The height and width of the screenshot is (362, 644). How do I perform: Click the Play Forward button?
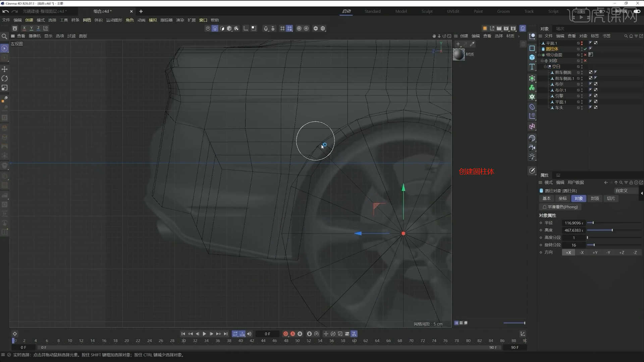204,334
